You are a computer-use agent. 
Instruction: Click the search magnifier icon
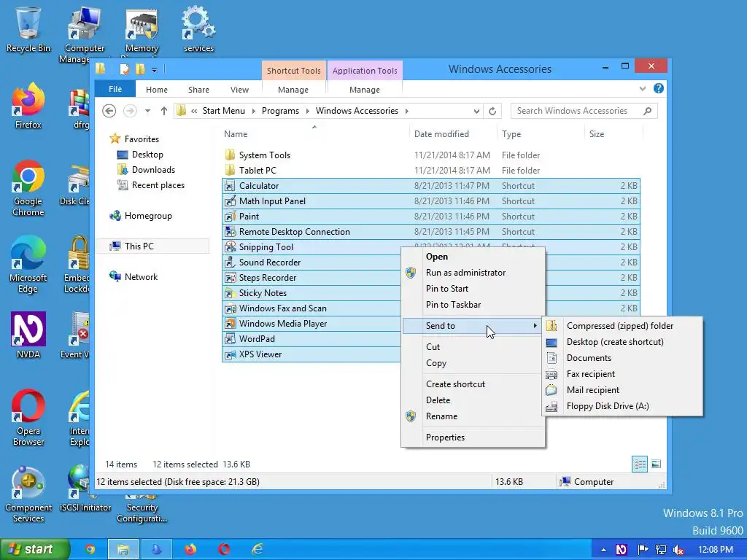click(x=647, y=111)
